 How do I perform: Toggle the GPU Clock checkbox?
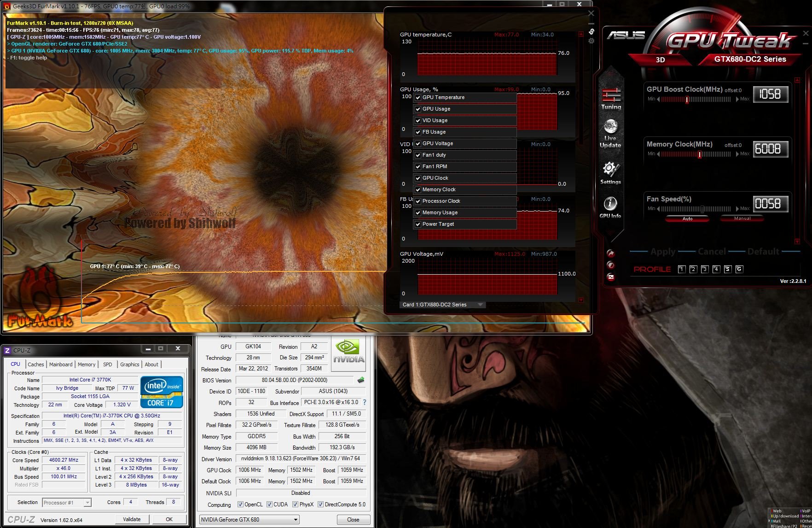[x=418, y=178]
